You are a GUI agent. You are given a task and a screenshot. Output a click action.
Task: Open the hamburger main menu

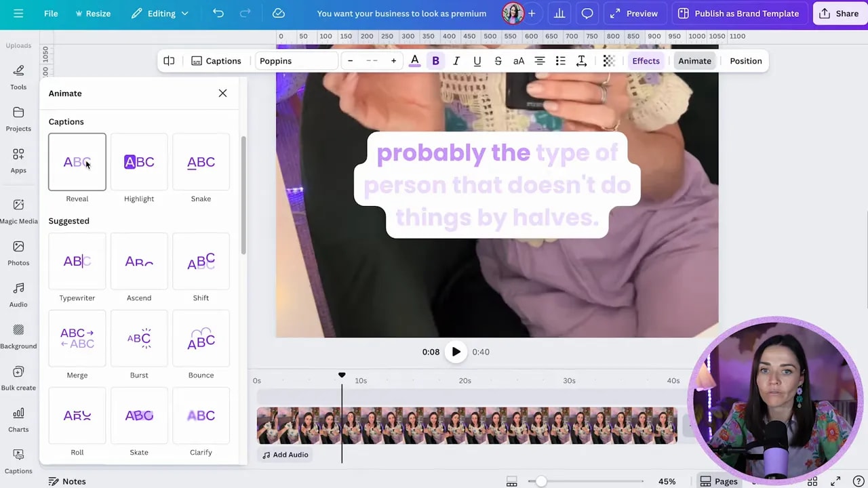(x=18, y=14)
